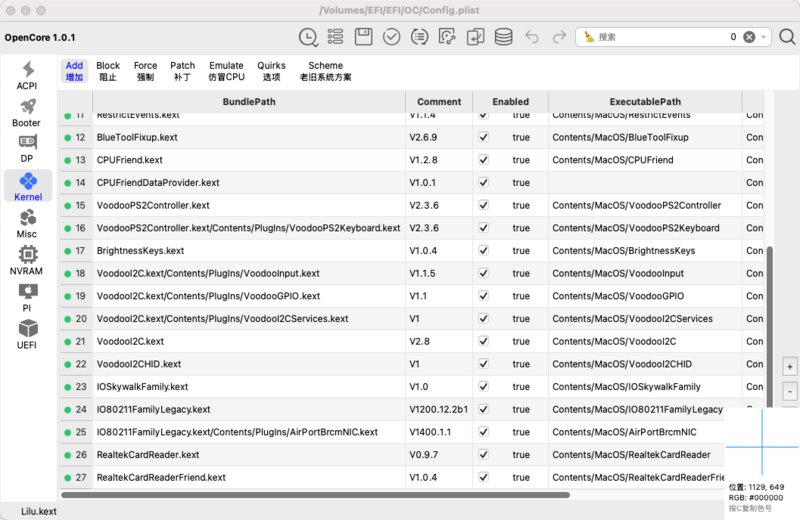Open the DP DeviceProperties section

coord(27,148)
